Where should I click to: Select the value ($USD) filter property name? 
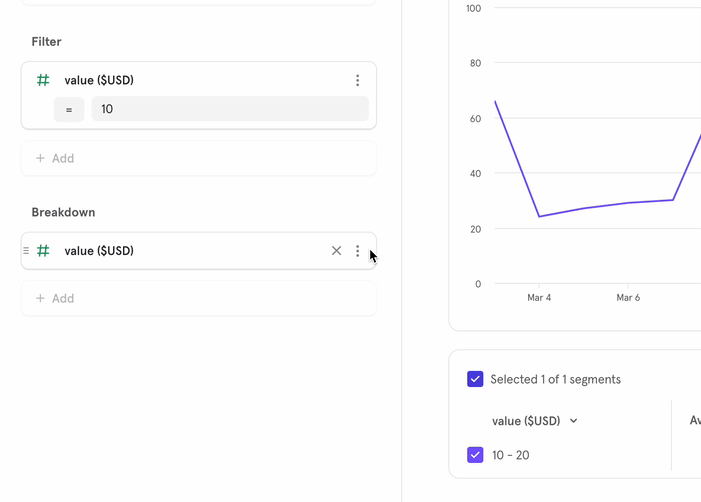pyautogui.click(x=99, y=80)
